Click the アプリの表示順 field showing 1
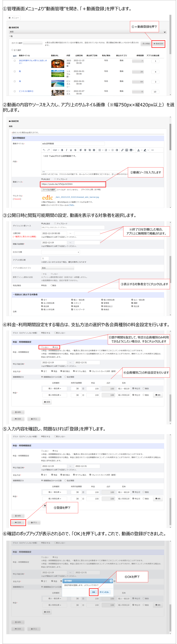The width and height of the screenshot is (177, 644). 45,258
